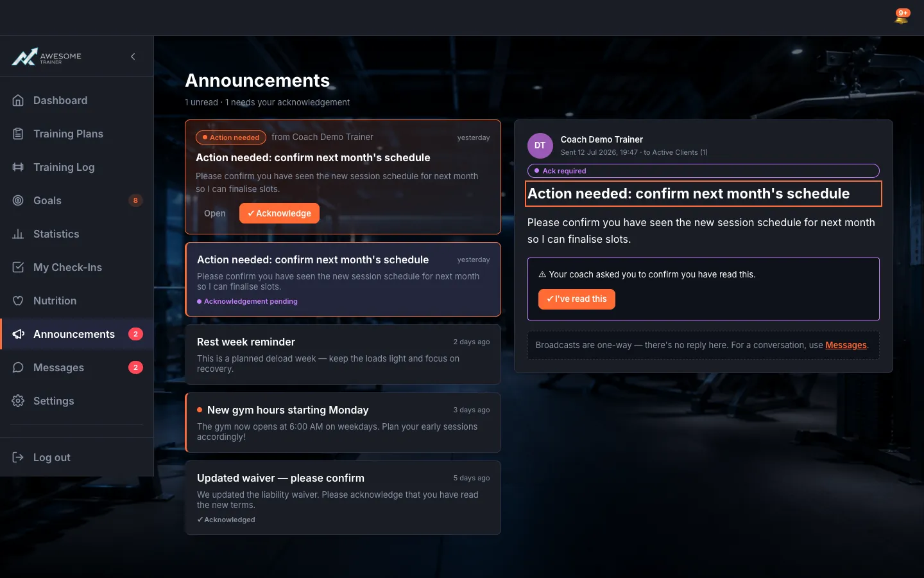Open the Updated waiver announcement
924x578 pixels.
click(343, 498)
